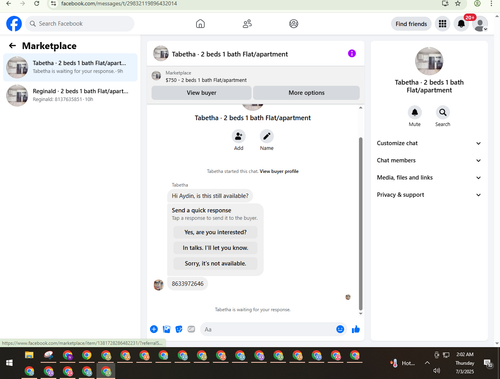Open the emoji picker in message box
The image size is (500, 379).
pyautogui.click(x=340, y=329)
